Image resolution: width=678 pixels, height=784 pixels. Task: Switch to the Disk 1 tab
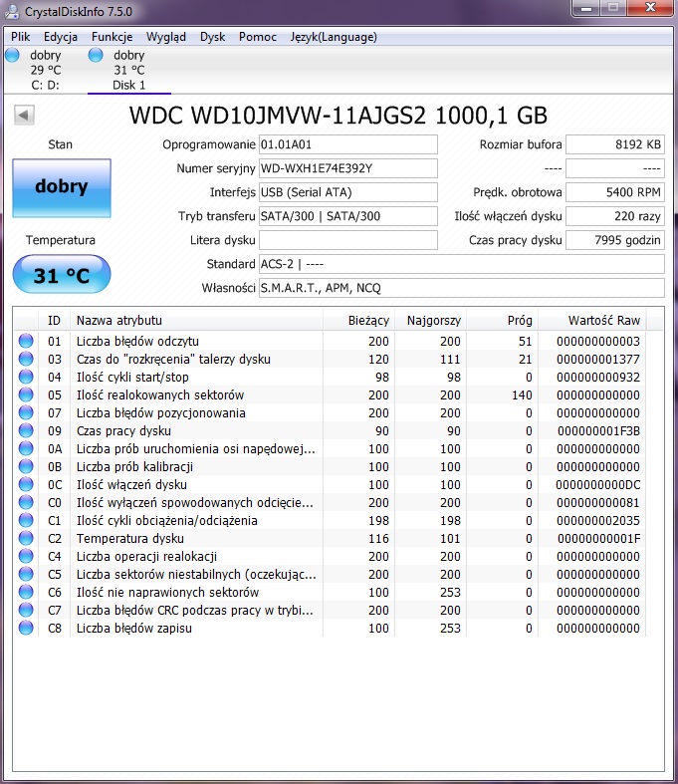[x=128, y=70]
